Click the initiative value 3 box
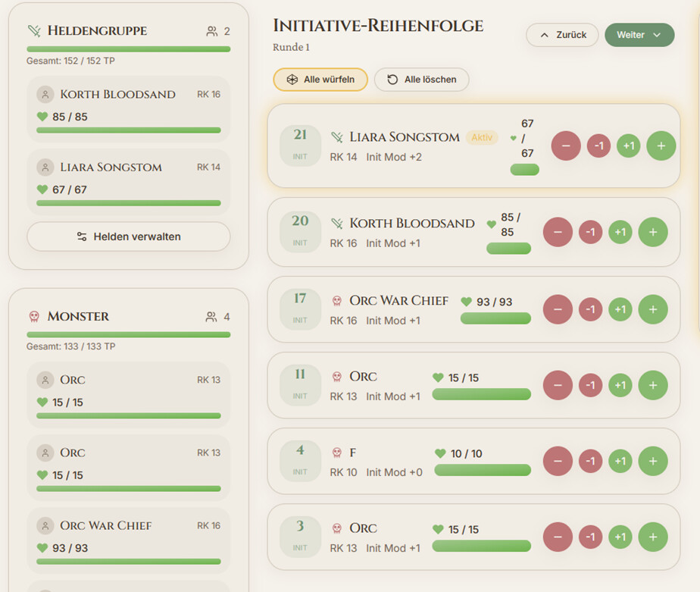Screen dimensions: 700x592 coord(300,536)
